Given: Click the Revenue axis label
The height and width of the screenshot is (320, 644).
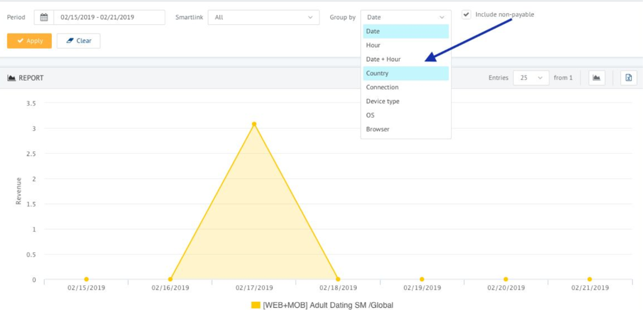Looking at the screenshot, I should pyautogui.click(x=19, y=191).
